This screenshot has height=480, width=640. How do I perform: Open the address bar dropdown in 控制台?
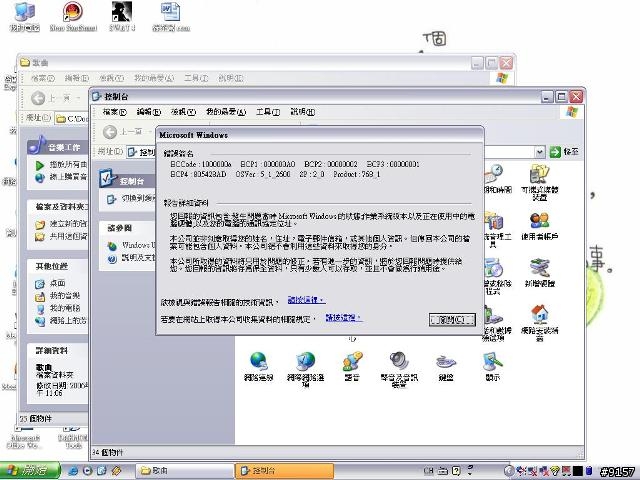540,152
